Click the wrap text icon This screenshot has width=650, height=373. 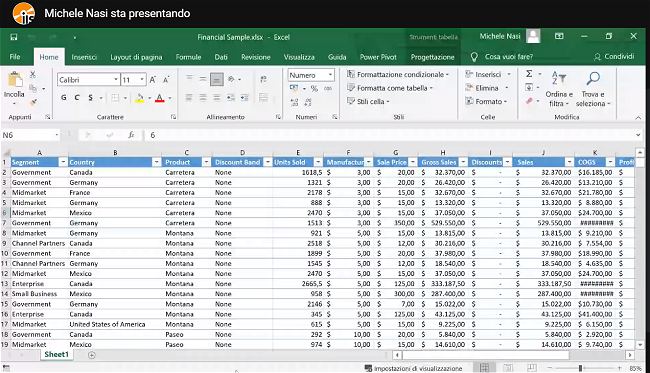coord(263,79)
